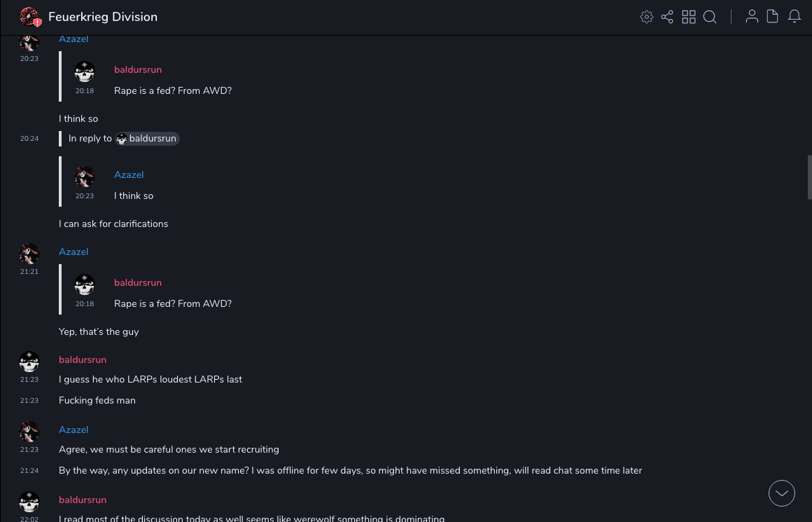The image size is (812, 522).
Task: Open the files document icon
Action: (773, 17)
